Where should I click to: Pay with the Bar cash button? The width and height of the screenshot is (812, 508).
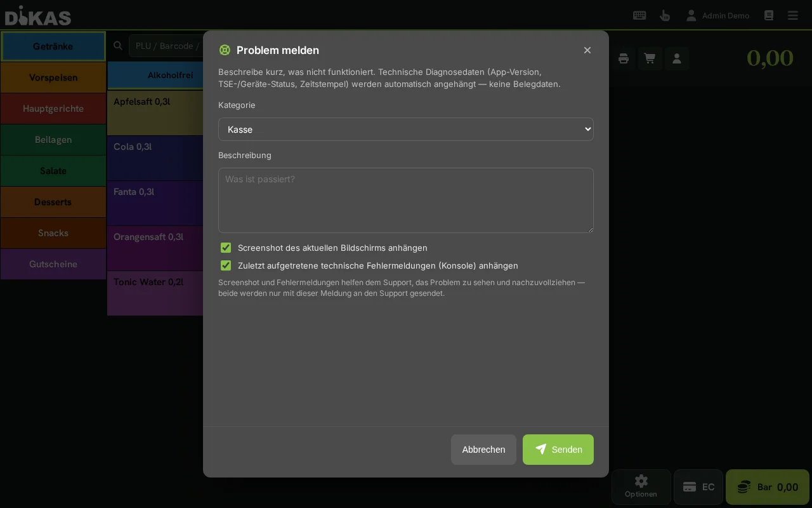[768, 487]
